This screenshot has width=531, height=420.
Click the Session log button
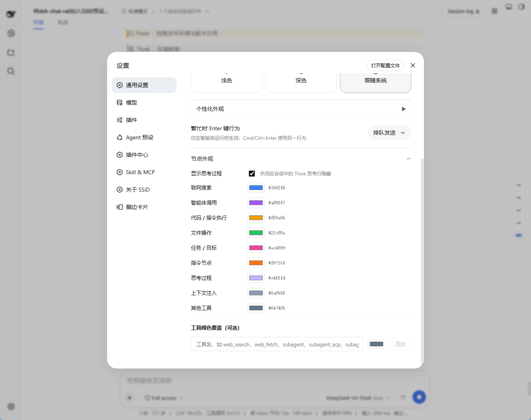(x=464, y=11)
